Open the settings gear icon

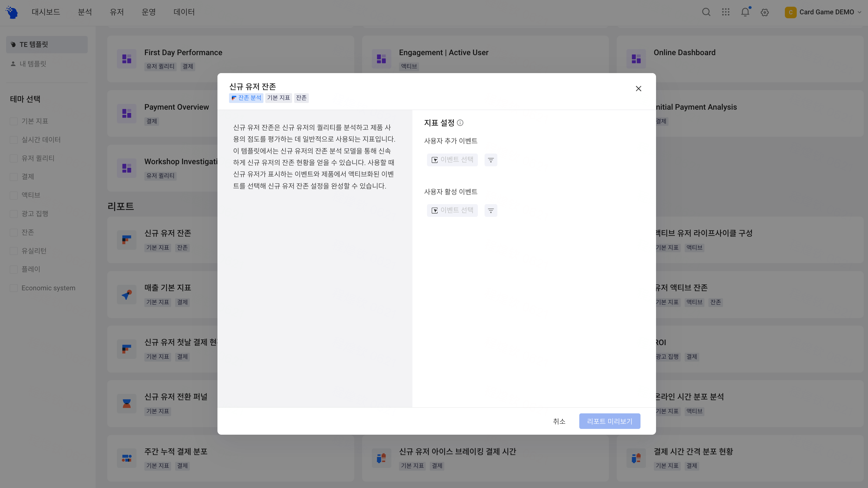pos(764,12)
